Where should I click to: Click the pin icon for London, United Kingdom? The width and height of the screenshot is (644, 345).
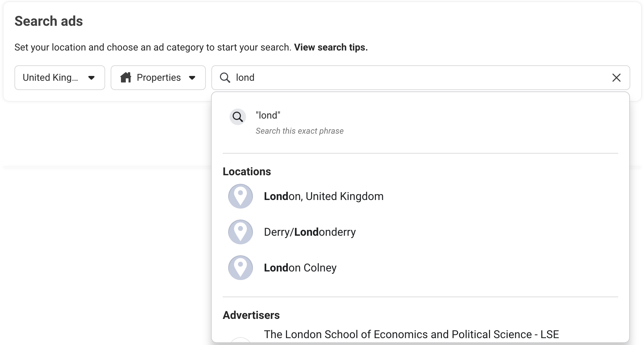[x=241, y=196]
